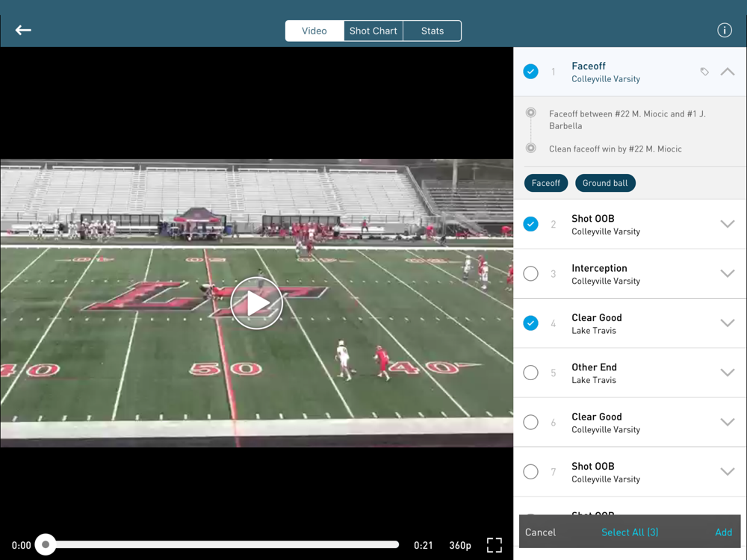Tap the first faceoff timeline marker dot
The width and height of the screenshot is (747, 560).
(x=530, y=113)
